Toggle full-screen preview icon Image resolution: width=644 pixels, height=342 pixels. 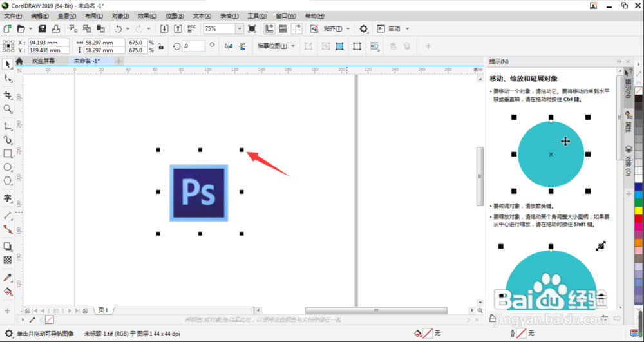[x=252, y=29]
